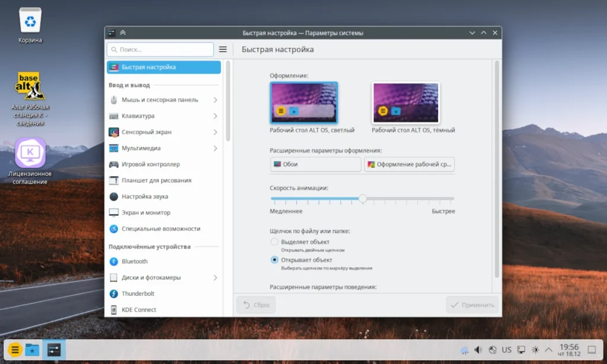Expand the Сенсорный экран chevron
This screenshot has height=364, width=607.
(215, 132)
